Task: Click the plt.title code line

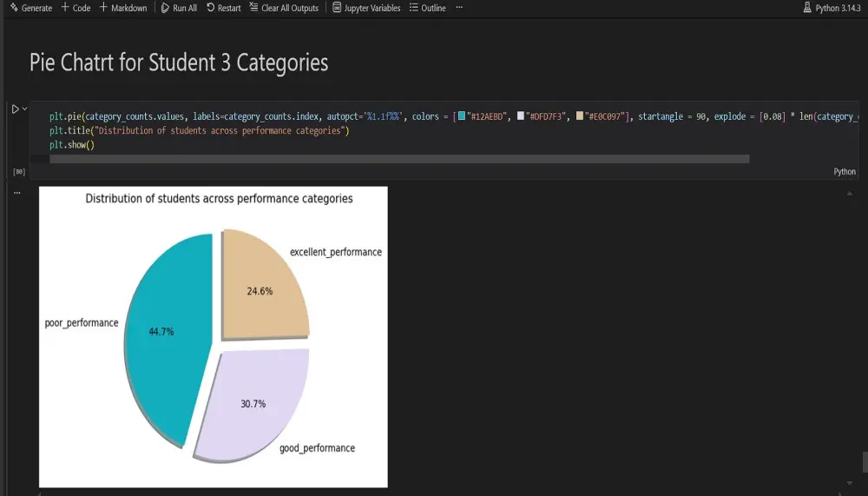Action: point(200,131)
